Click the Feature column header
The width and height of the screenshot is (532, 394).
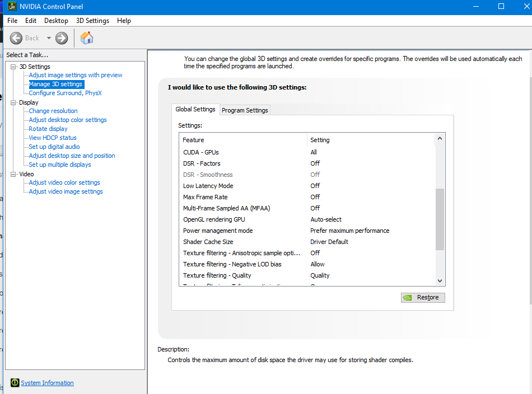tap(243, 140)
